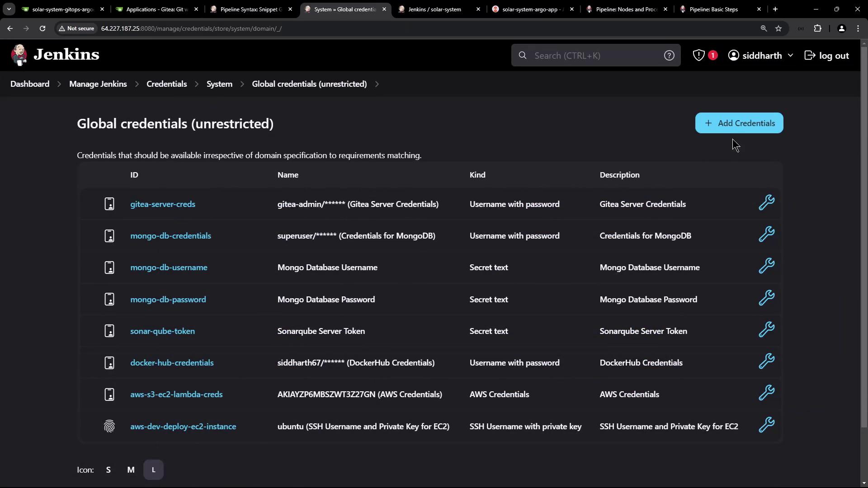Viewport: 868px width, 488px height.
Task: Select small icon size S
Action: pyautogui.click(x=108, y=469)
